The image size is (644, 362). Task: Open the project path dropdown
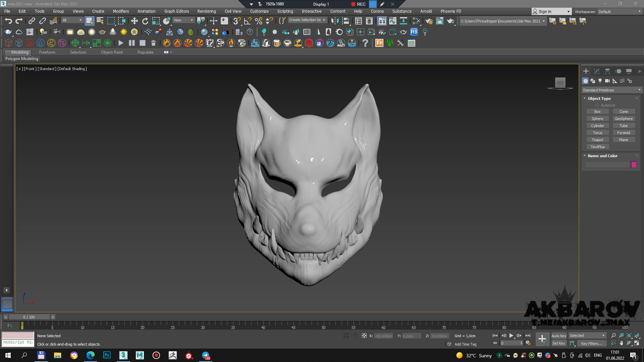[x=502, y=21]
